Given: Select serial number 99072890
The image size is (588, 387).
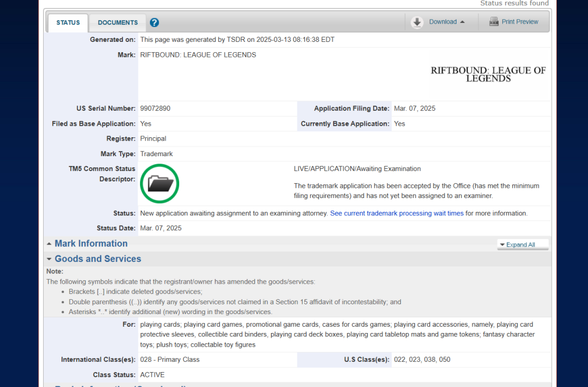Looking at the screenshot, I should tap(155, 109).
